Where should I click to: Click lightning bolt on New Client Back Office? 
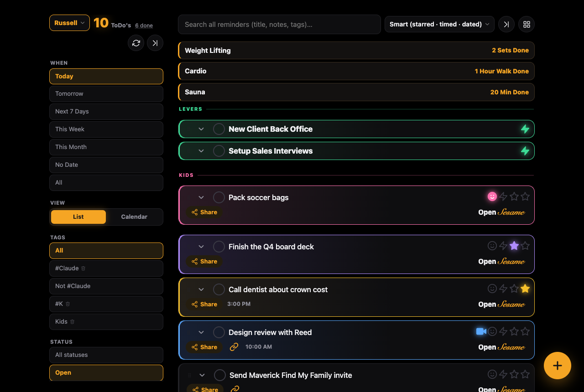click(525, 129)
